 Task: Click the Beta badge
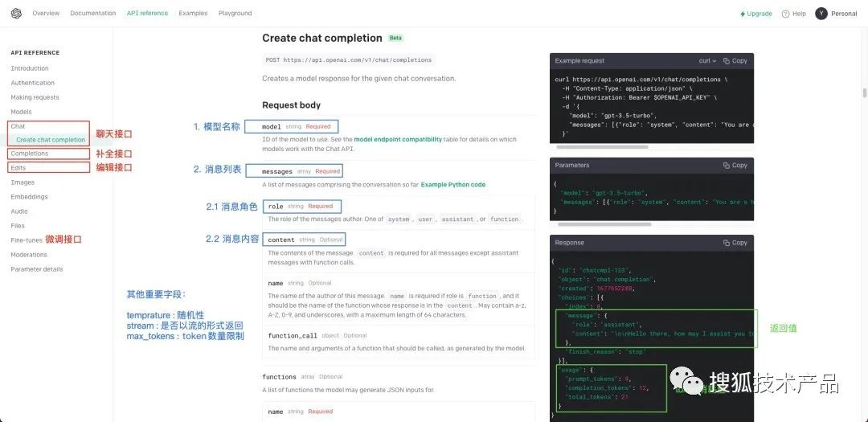tap(395, 39)
